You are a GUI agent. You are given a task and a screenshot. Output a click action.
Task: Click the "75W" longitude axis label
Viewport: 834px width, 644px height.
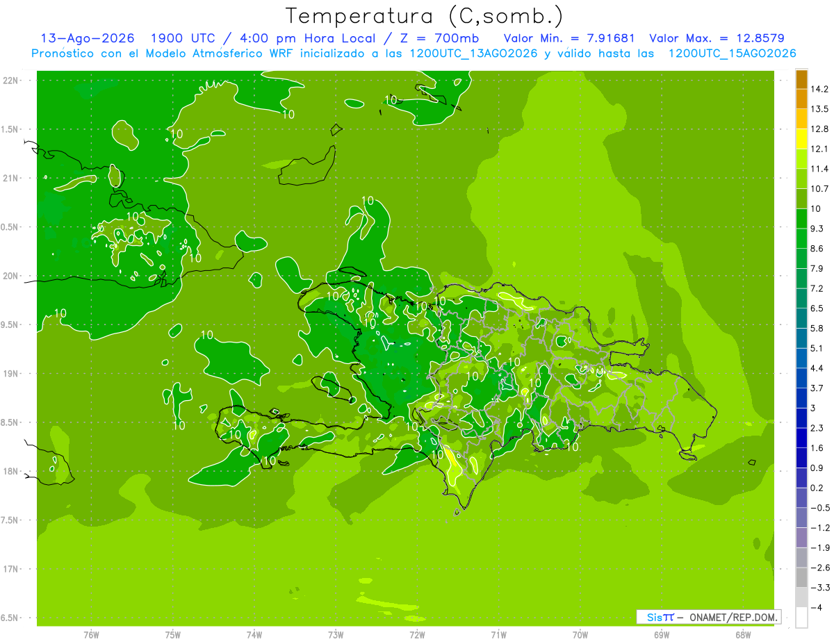173,634
